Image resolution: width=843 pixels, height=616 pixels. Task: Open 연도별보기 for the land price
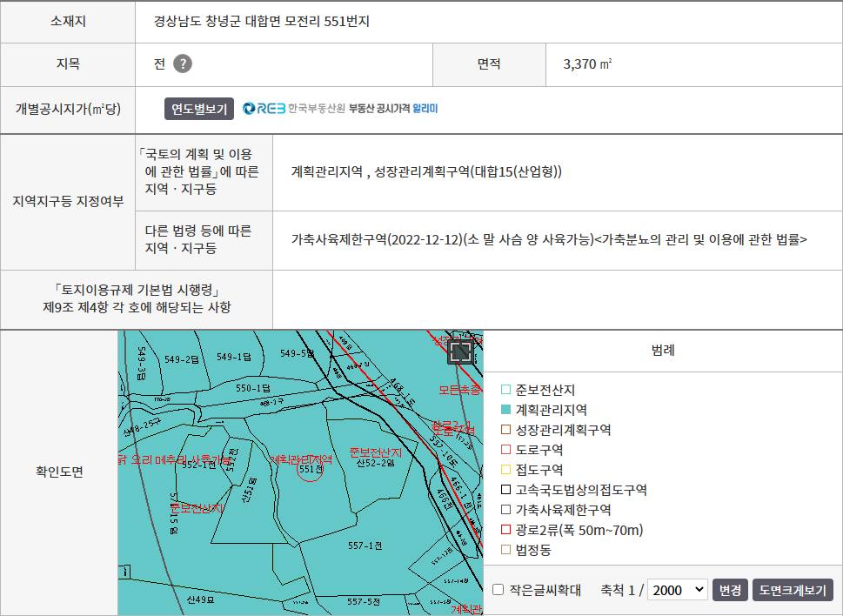[199, 109]
